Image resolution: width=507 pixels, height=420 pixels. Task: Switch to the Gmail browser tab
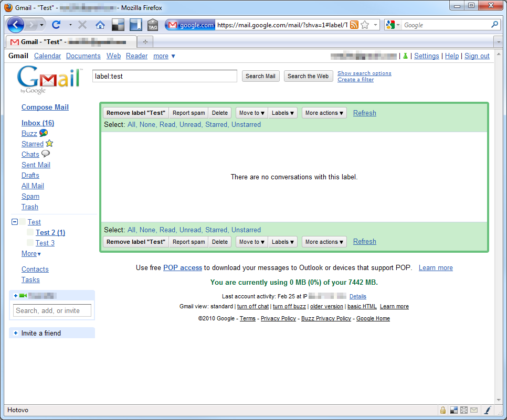(x=71, y=41)
